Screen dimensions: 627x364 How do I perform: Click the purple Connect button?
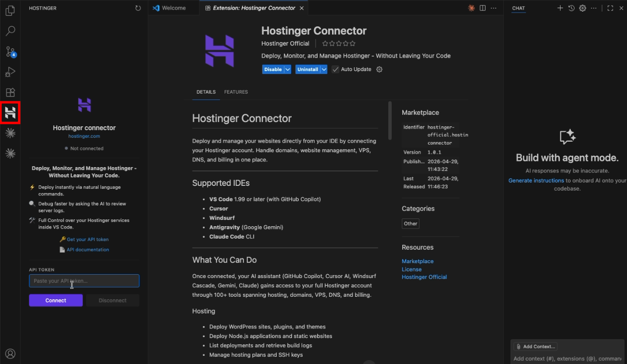(x=56, y=301)
